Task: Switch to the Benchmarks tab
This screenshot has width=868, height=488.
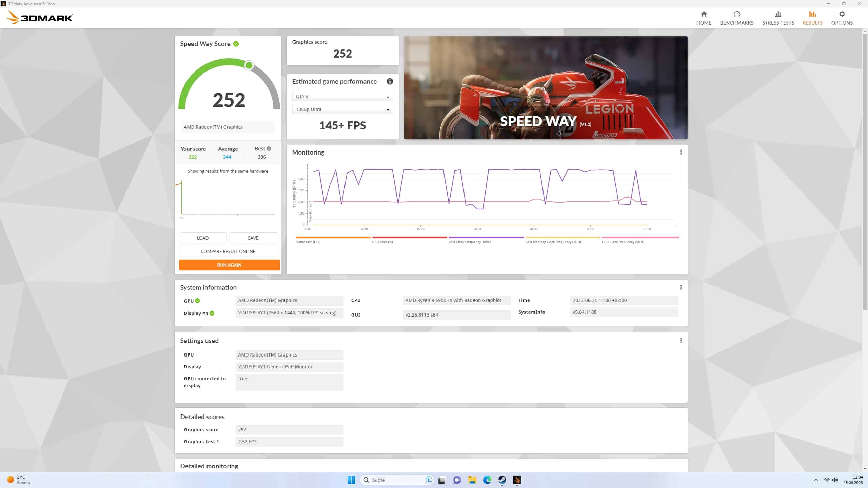Action: coord(736,18)
